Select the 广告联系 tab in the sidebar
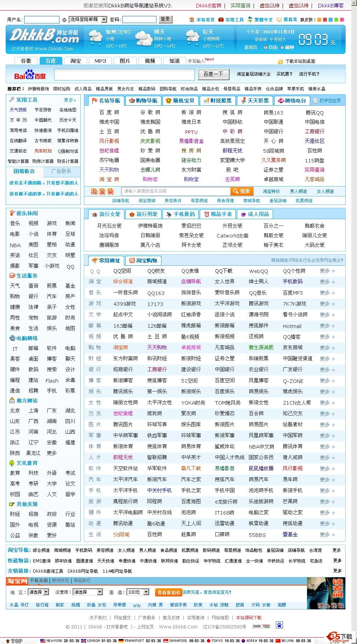 coord(62,171)
